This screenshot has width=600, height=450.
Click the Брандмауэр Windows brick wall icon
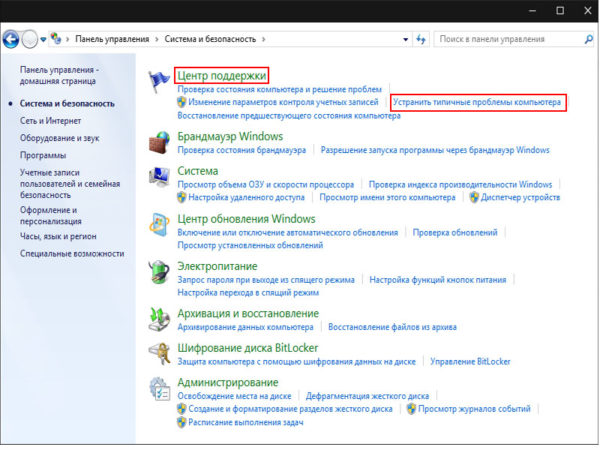[x=158, y=142]
